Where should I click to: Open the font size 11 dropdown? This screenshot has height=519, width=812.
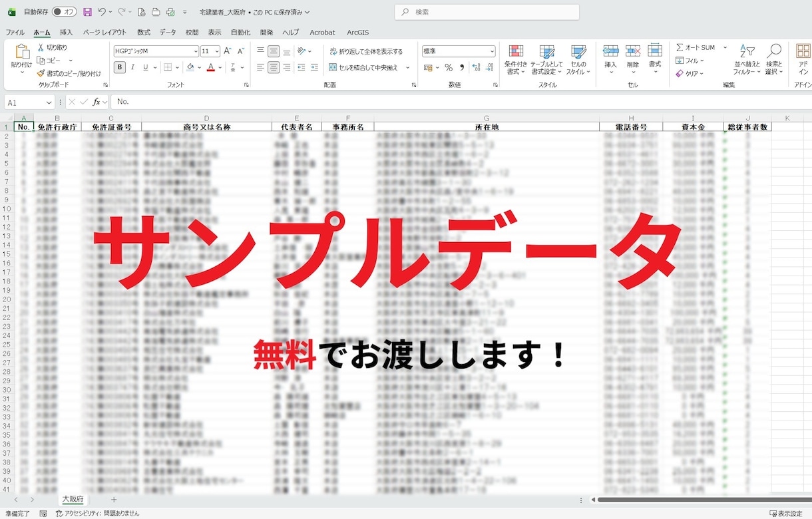(x=217, y=51)
